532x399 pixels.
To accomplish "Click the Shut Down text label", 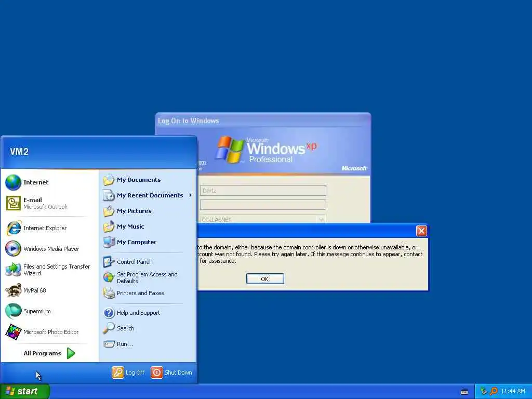I will (178, 373).
